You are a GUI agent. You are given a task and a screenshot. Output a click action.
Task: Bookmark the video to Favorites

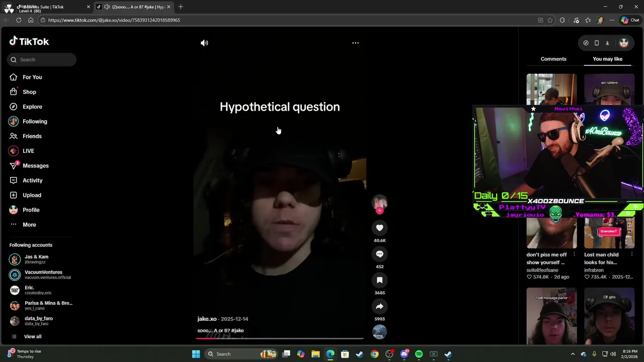379,280
